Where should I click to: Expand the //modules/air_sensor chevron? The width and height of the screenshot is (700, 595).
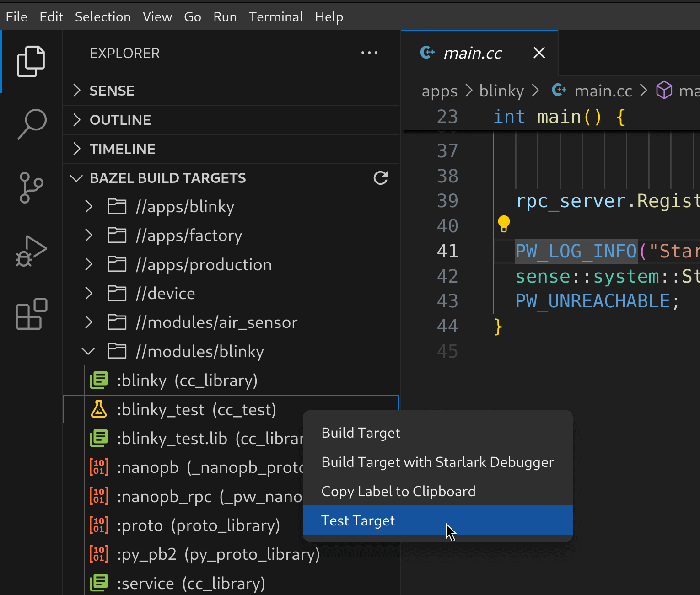click(89, 322)
